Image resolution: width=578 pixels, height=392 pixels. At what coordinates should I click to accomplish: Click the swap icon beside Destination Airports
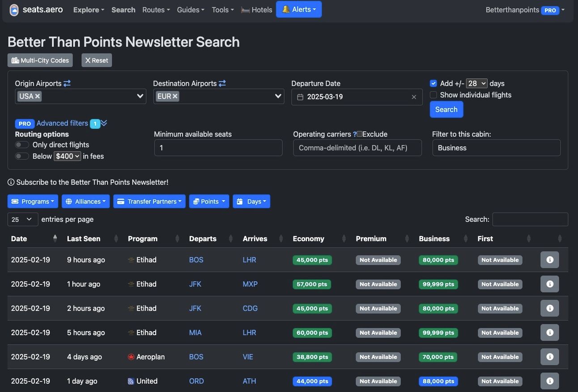point(222,83)
